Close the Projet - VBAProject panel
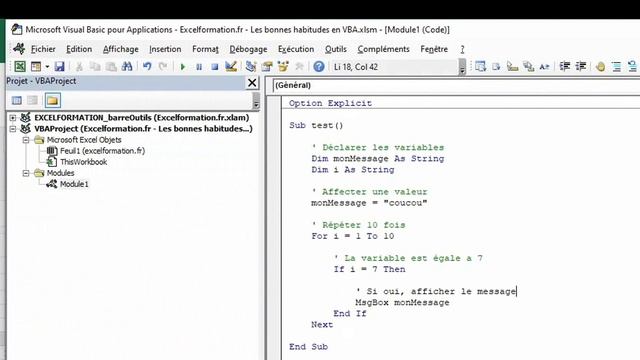This screenshot has height=360, width=640. coord(252,83)
